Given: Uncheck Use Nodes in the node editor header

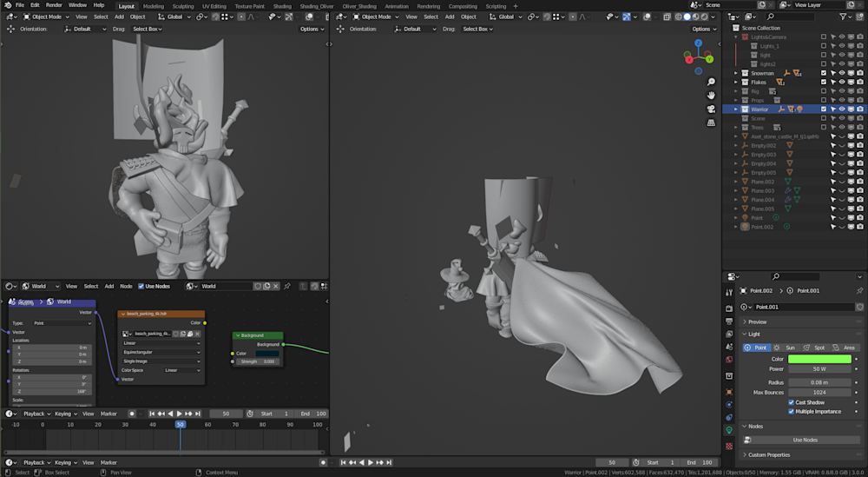Looking at the screenshot, I should (x=140, y=286).
